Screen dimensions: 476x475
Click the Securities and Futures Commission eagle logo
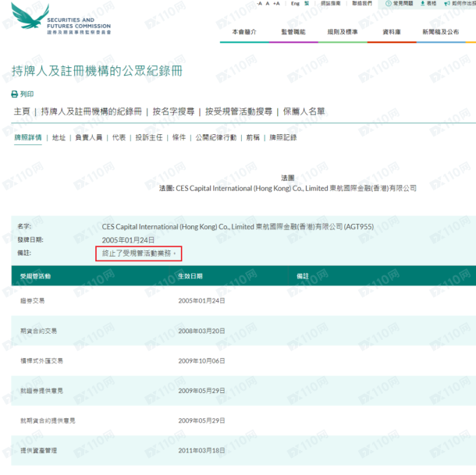pos(30,16)
